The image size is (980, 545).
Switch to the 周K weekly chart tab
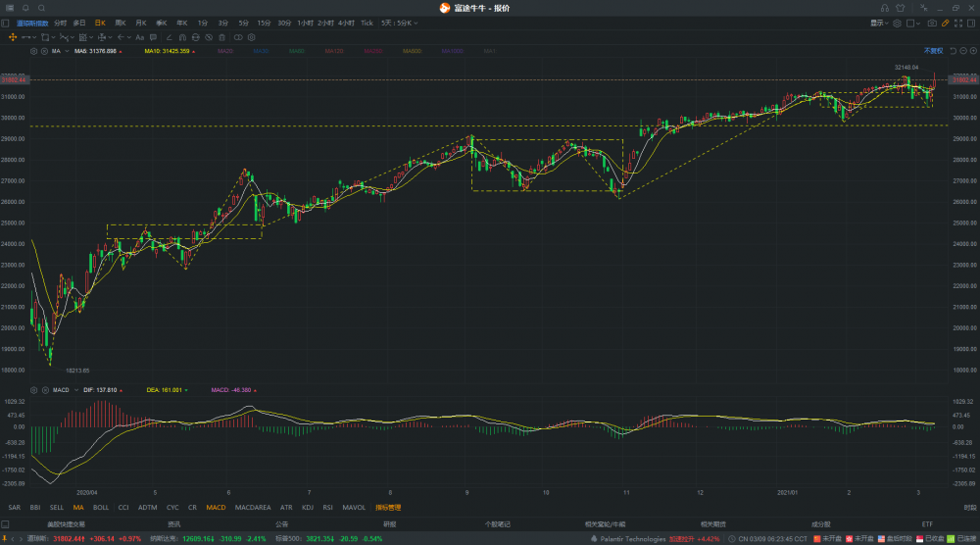point(120,22)
